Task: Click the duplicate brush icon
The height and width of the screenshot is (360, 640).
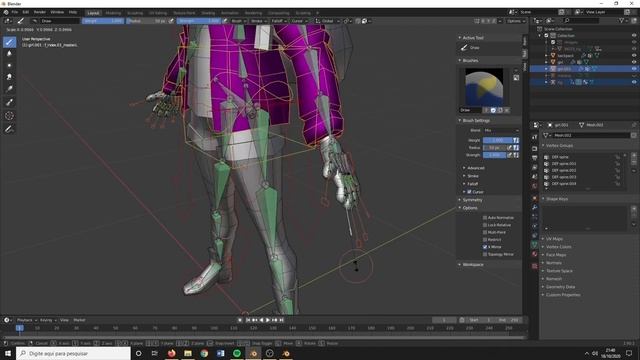Action: pos(500,110)
